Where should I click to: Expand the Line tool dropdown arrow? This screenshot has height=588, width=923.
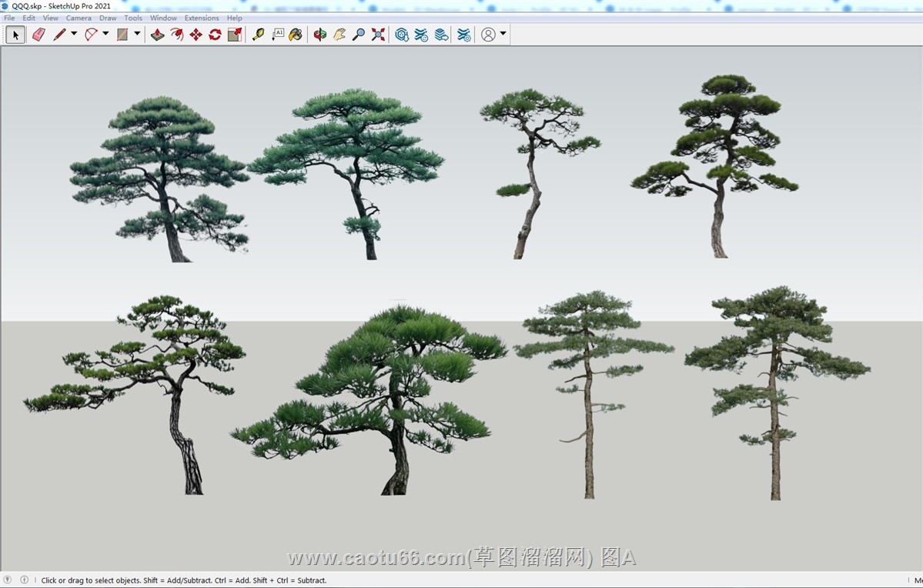74,34
